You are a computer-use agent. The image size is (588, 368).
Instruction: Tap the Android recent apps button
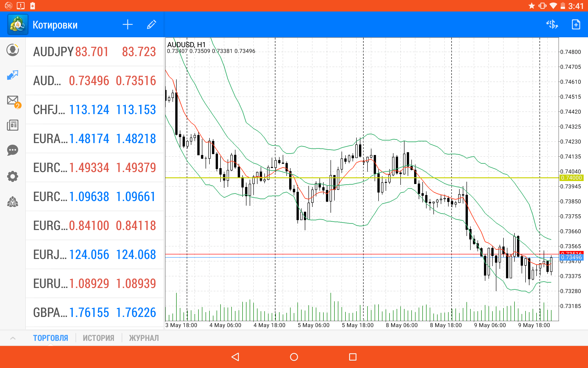353,357
